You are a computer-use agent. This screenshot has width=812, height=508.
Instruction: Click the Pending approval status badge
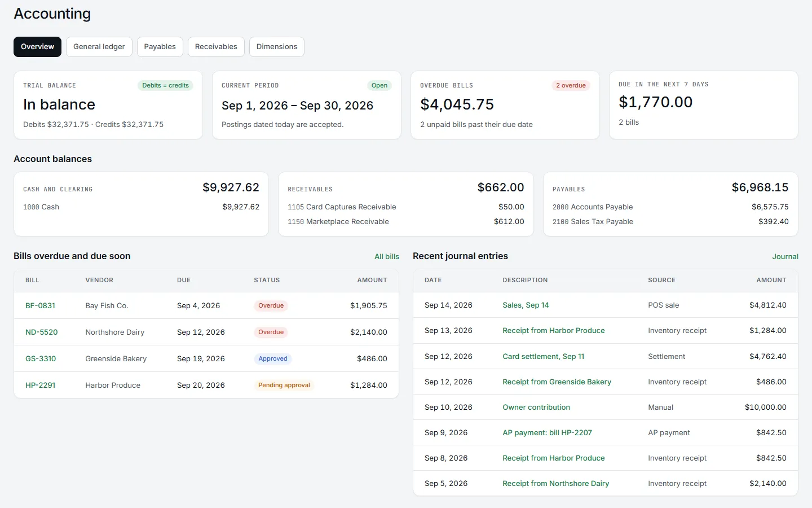click(284, 385)
